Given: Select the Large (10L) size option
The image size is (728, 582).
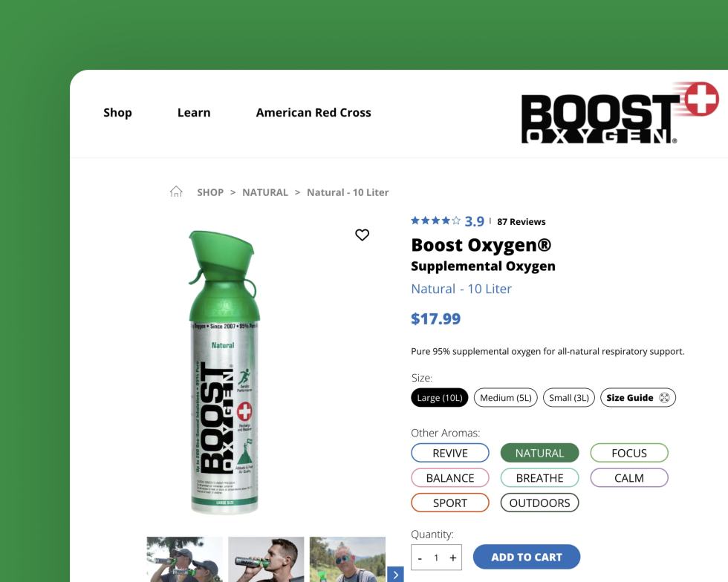Looking at the screenshot, I should coord(438,397).
